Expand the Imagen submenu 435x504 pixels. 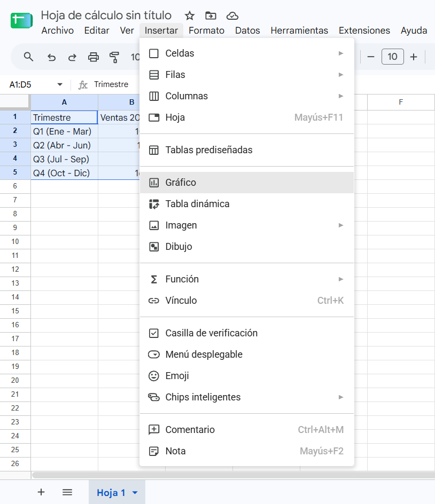(247, 225)
